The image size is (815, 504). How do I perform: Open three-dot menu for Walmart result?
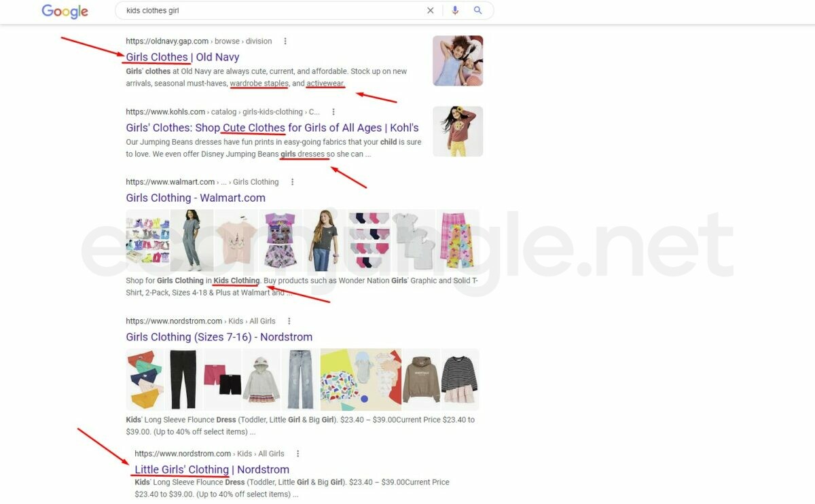coord(292,182)
